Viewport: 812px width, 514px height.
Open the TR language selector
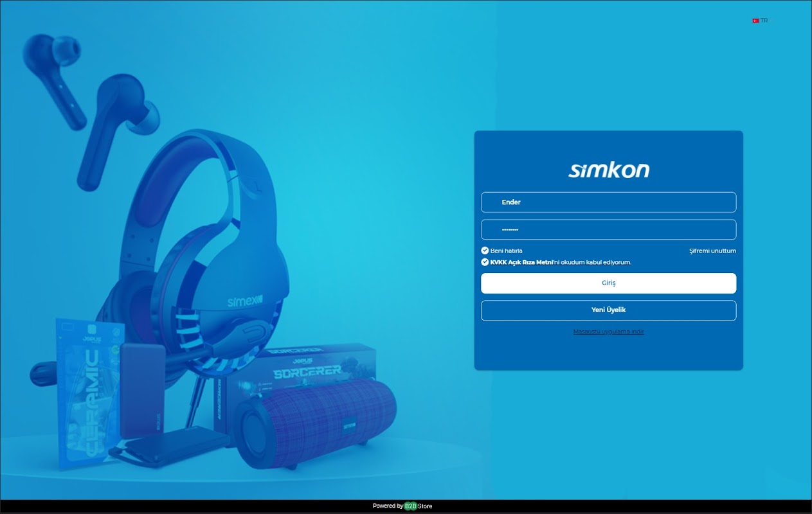coord(760,21)
